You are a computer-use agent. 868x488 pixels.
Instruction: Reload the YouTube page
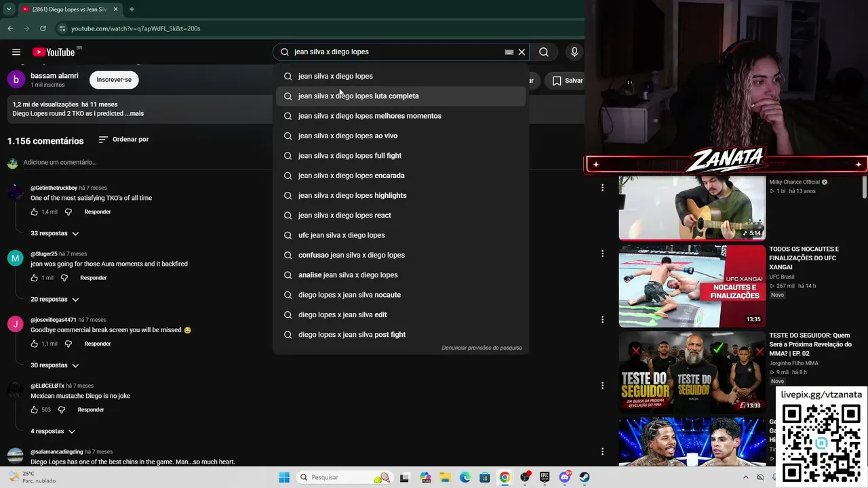click(x=43, y=28)
